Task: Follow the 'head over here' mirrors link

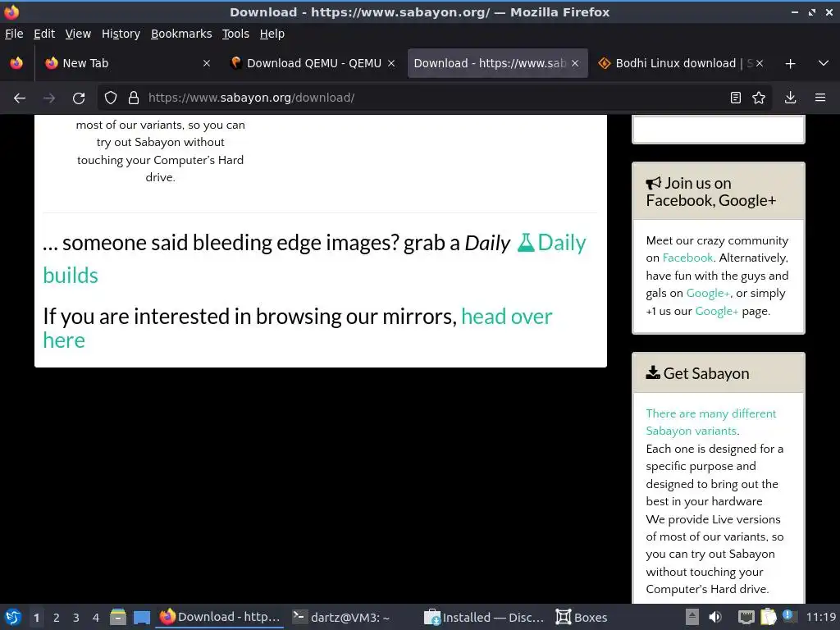Action: (x=506, y=317)
